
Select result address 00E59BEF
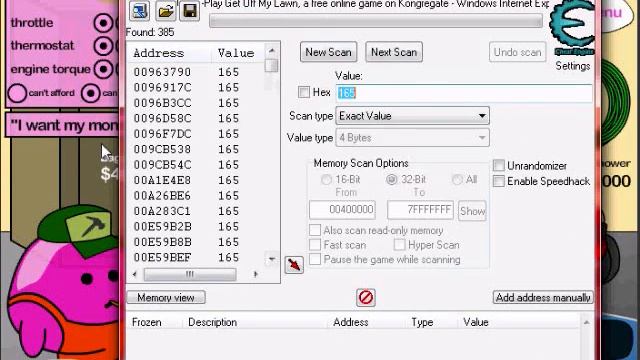[162, 258]
